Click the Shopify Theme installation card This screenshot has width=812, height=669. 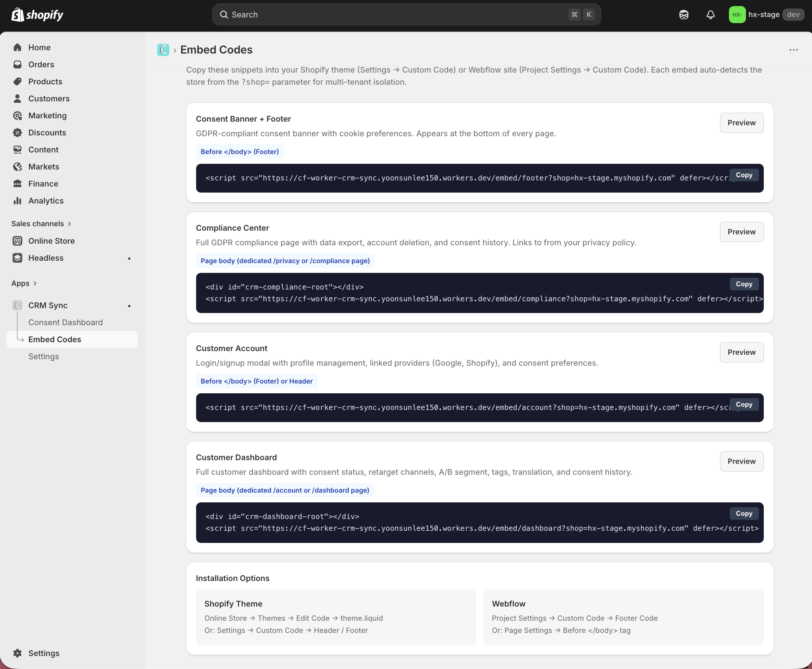pyautogui.click(x=336, y=617)
